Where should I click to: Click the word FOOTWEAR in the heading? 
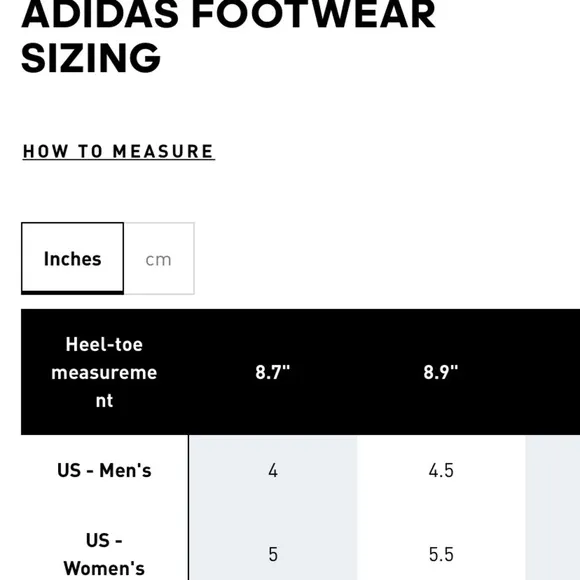click(314, 14)
